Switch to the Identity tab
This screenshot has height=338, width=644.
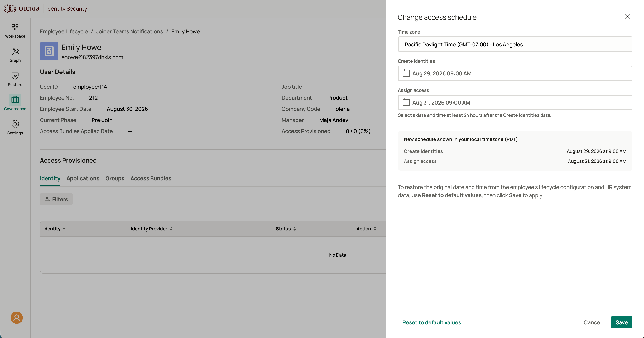[50, 178]
